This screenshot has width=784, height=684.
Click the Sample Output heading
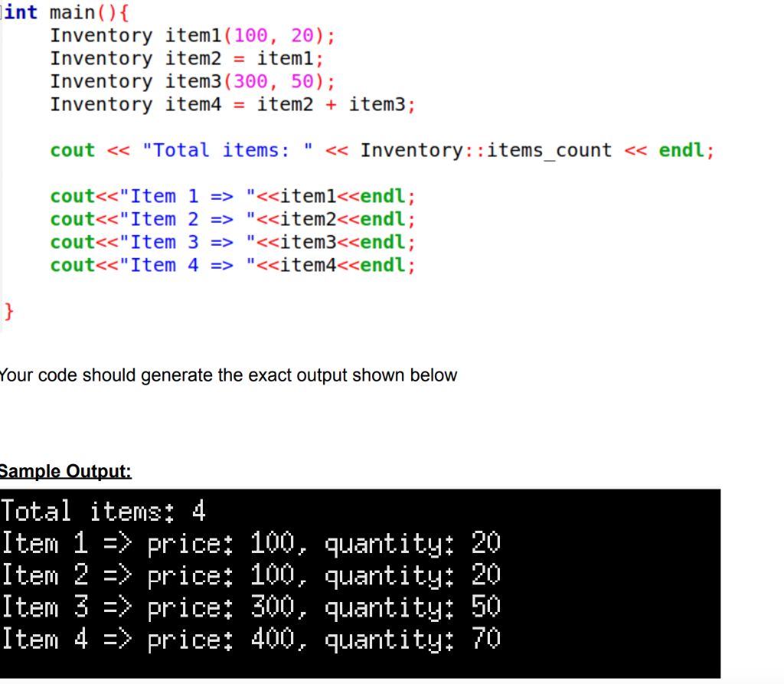pyautogui.click(x=65, y=470)
